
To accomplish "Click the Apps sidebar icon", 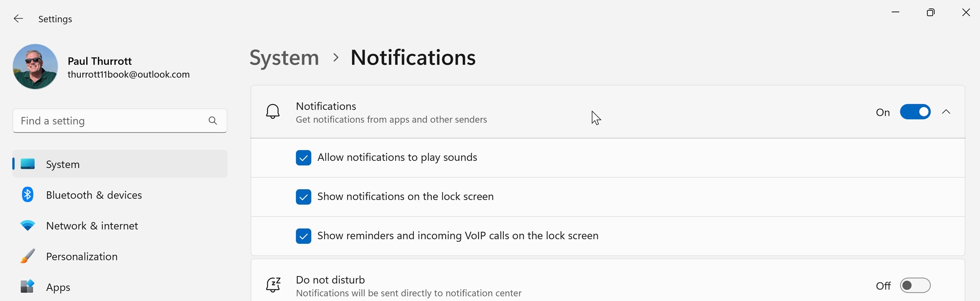I will pyautogui.click(x=28, y=287).
